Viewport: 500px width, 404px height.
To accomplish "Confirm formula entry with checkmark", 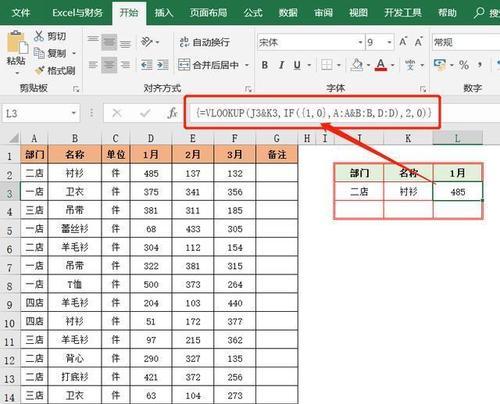I will tap(145, 113).
